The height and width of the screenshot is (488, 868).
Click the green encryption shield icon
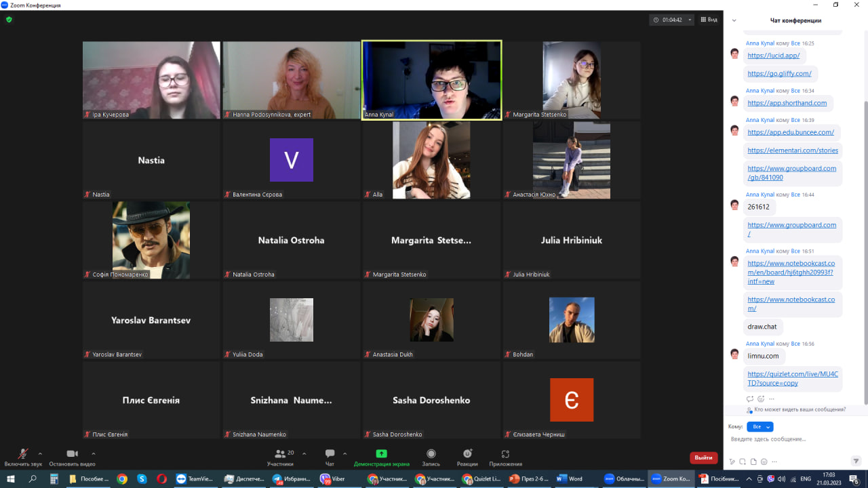point(9,20)
